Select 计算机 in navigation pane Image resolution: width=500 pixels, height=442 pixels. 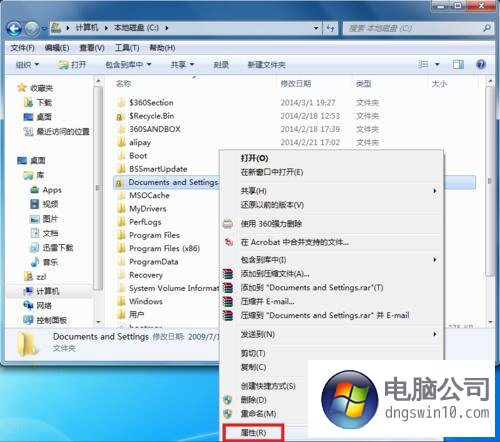(x=42, y=291)
